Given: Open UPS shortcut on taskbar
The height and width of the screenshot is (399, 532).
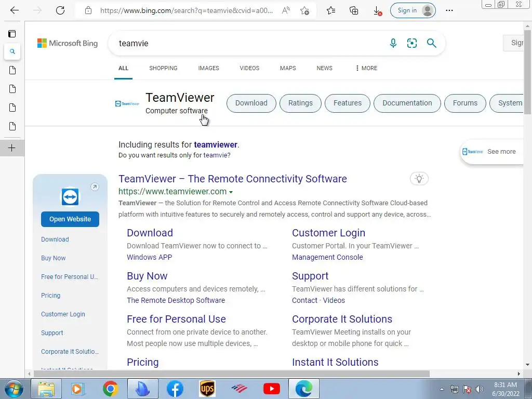Looking at the screenshot, I should 207,389.
